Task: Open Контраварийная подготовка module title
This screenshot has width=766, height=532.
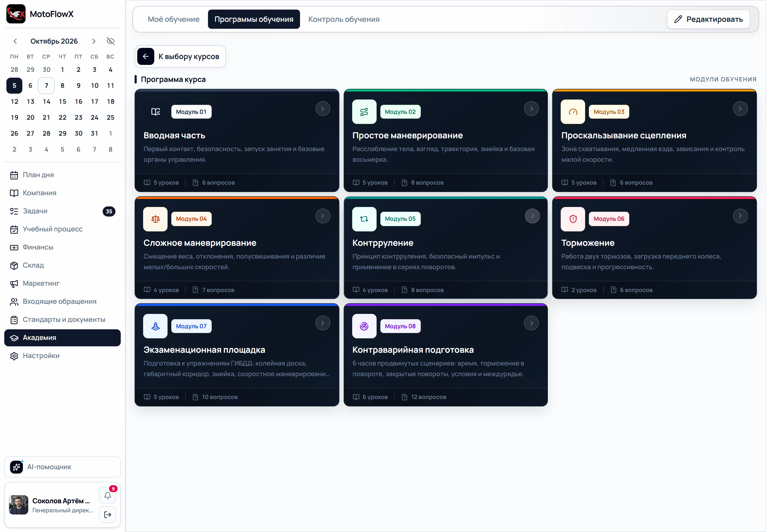Action: [x=413, y=350]
